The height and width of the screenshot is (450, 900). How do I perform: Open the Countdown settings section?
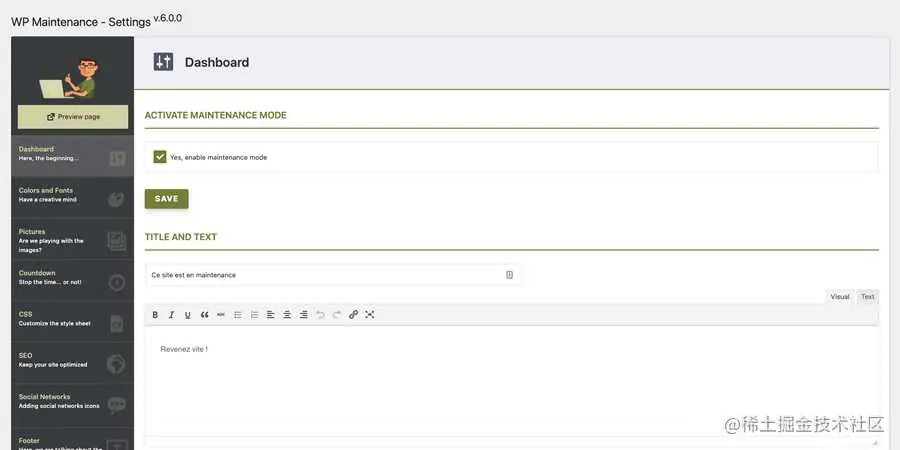(x=72, y=280)
